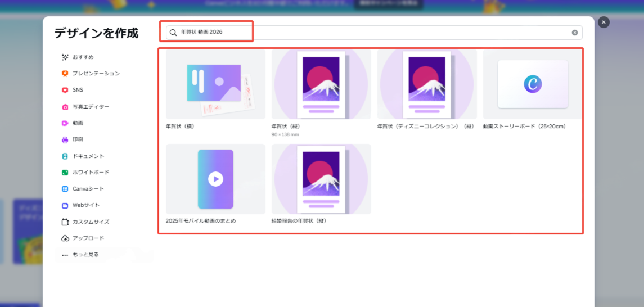Click the アップロード cloud icon
This screenshot has width=644, height=307.
(x=65, y=238)
